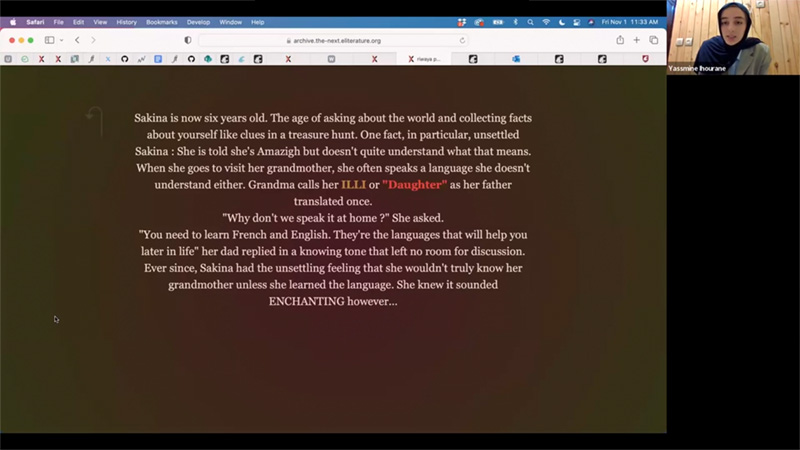Open Control Center in menu bar
The image size is (800, 450).
tap(576, 21)
